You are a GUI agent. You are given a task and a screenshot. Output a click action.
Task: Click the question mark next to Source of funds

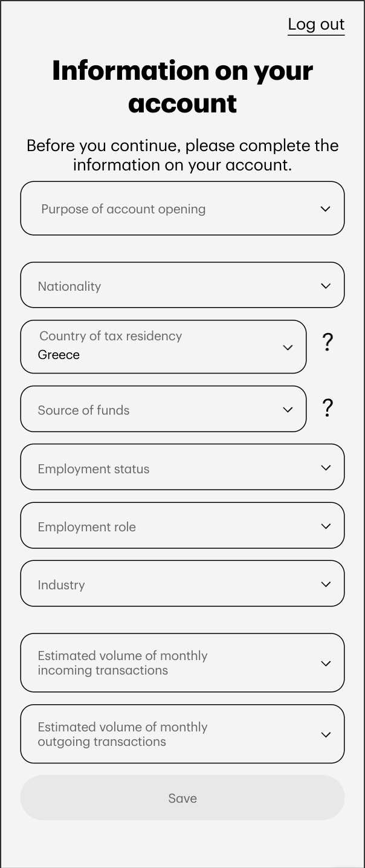click(x=328, y=408)
